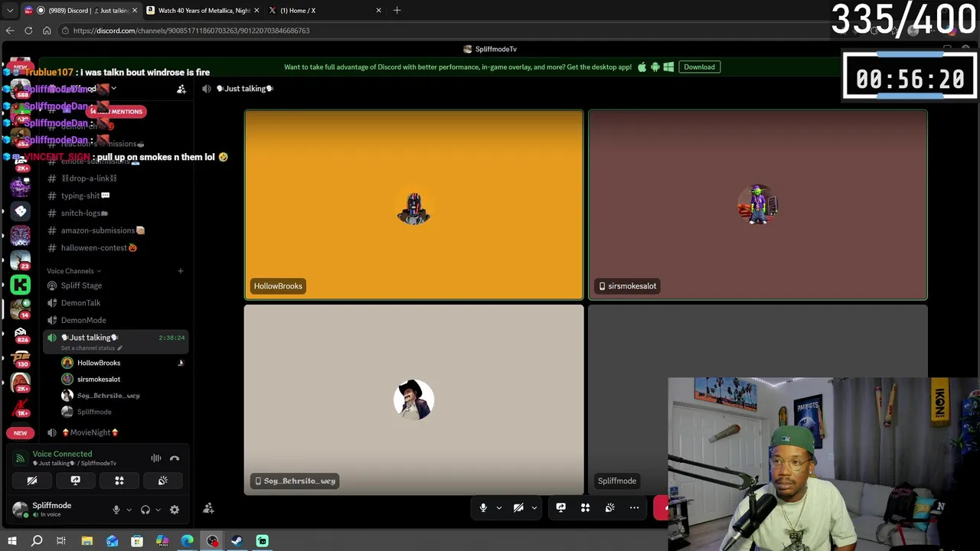The height and width of the screenshot is (551, 980).
Task: Open activities from sidebar voice panel
Action: tap(119, 481)
